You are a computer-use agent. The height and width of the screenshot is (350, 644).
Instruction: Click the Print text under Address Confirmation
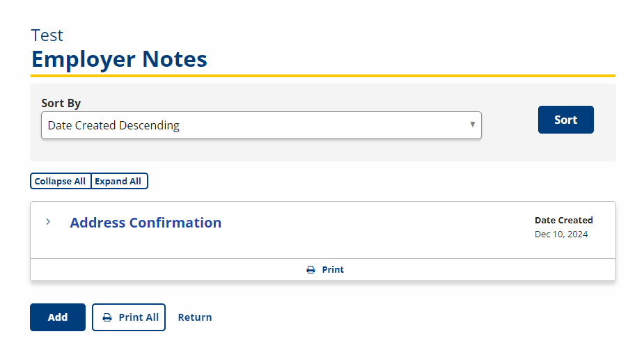[333, 269]
